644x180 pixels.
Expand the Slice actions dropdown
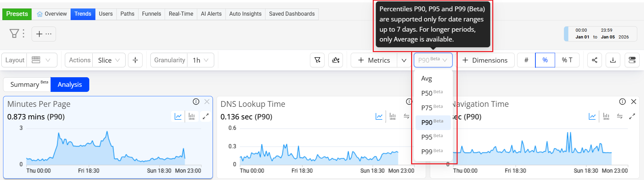tap(109, 60)
